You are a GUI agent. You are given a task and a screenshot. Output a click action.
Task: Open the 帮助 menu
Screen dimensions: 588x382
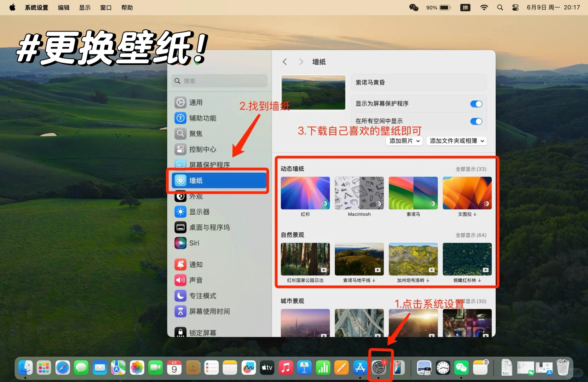[x=127, y=7]
